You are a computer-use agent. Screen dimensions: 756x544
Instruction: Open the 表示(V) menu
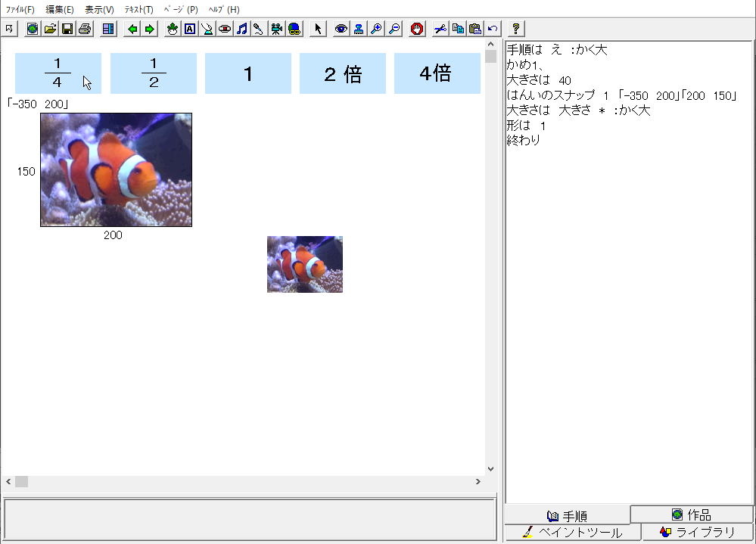[x=99, y=10]
